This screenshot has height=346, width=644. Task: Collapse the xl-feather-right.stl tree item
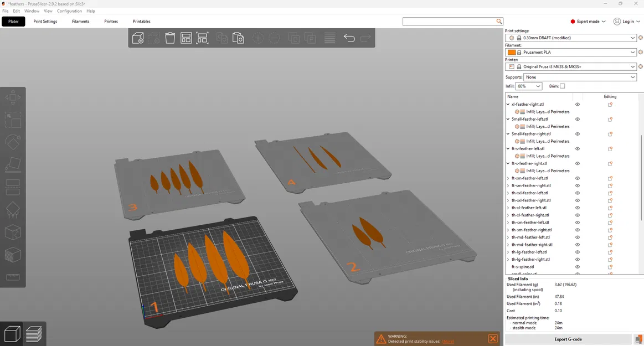[508, 104]
